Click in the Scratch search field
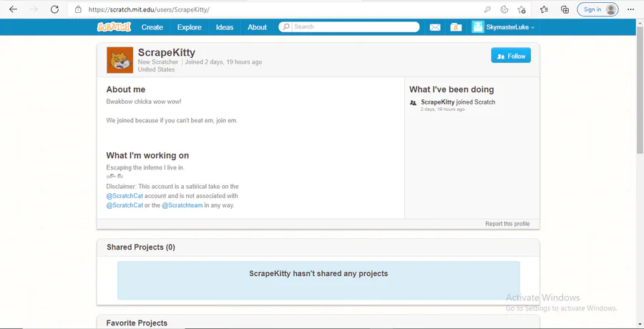This screenshot has height=329, width=644. pyautogui.click(x=356, y=26)
